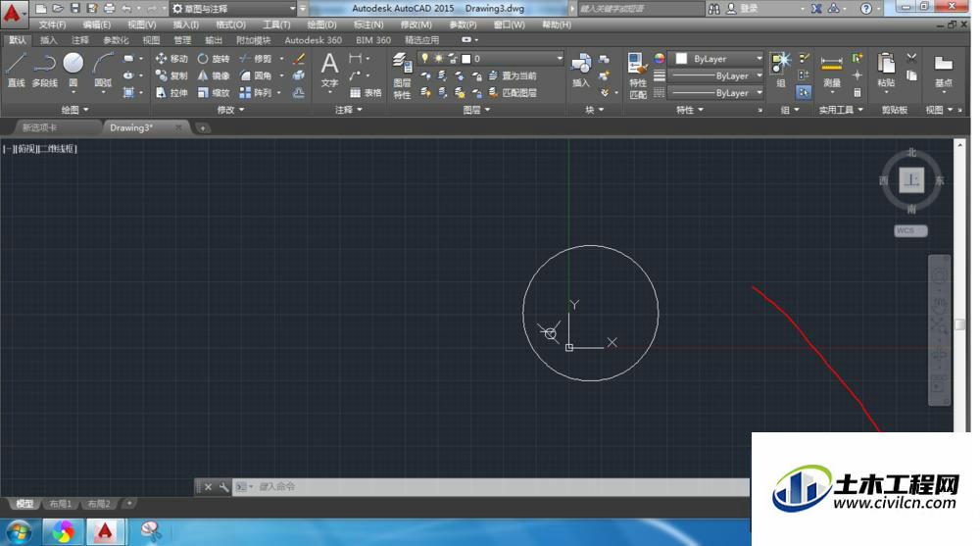Open the Dimension (标注) menu
Screen dimensions: 980x546
368,25
